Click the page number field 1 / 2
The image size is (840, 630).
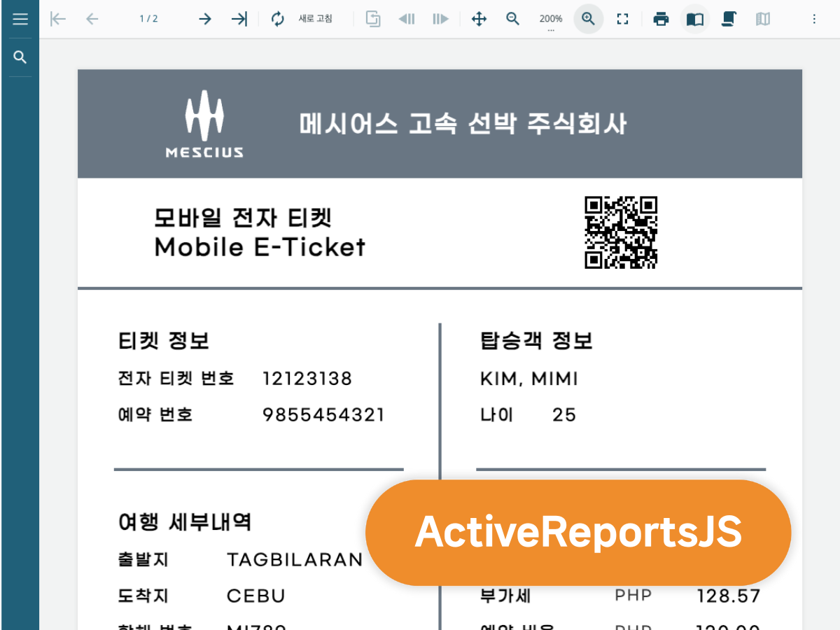tap(148, 19)
